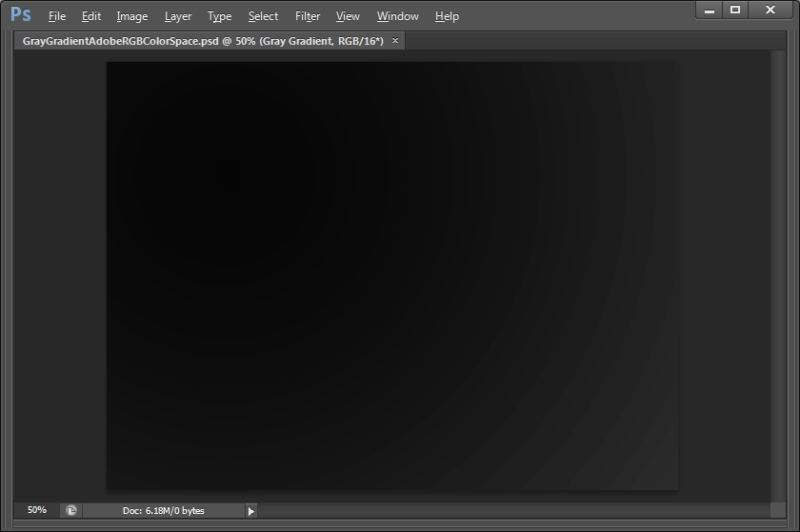800x532 pixels.
Task: Open the Filter menu
Action: [308, 16]
